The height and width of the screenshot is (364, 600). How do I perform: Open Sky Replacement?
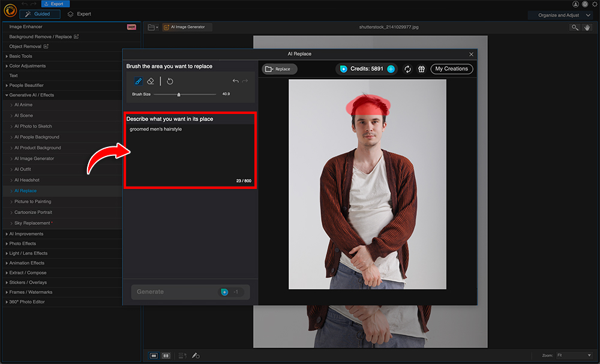tap(62, 223)
